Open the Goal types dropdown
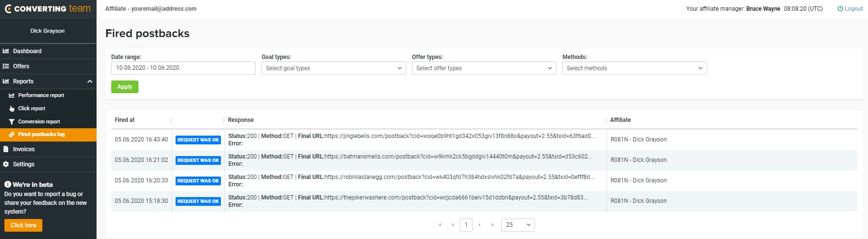The image size is (868, 239). click(x=334, y=68)
